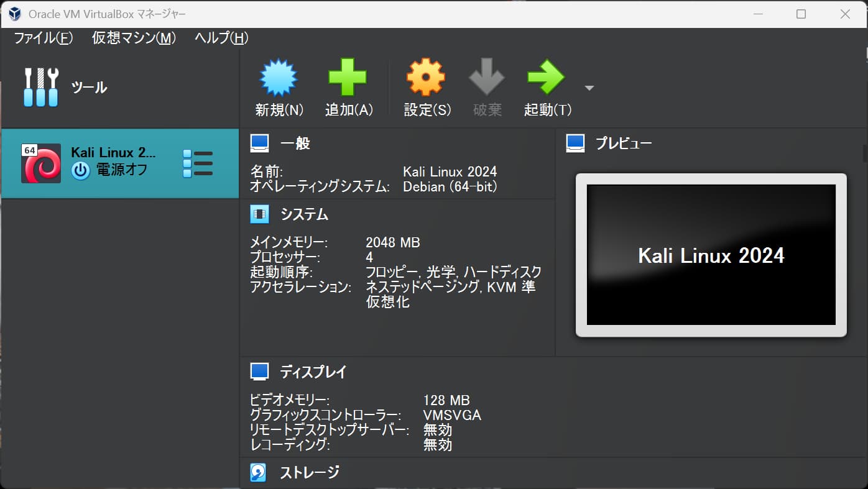The width and height of the screenshot is (868, 489).
Task: Click the ディスプレイ monitor icon
Action: [x=259, y=372]
